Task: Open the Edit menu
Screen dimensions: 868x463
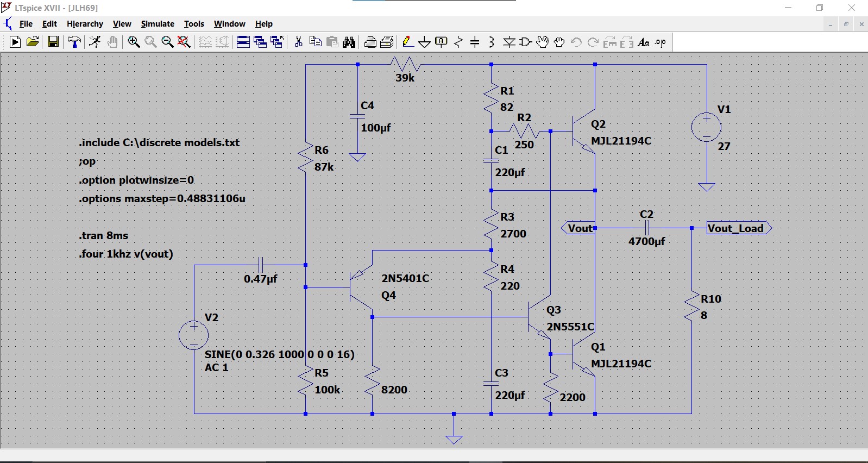Action: coord(49,24)
